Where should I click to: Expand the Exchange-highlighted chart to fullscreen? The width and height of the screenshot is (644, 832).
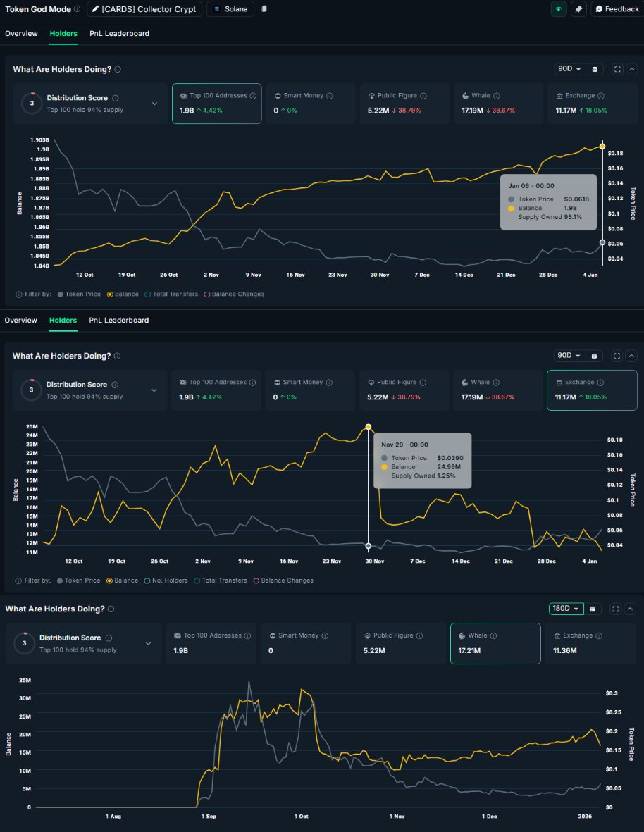(x=617, y=356)
